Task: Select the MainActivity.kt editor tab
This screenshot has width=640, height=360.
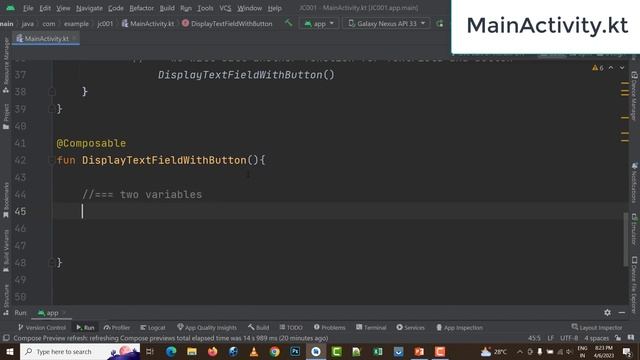Action: 46,39
